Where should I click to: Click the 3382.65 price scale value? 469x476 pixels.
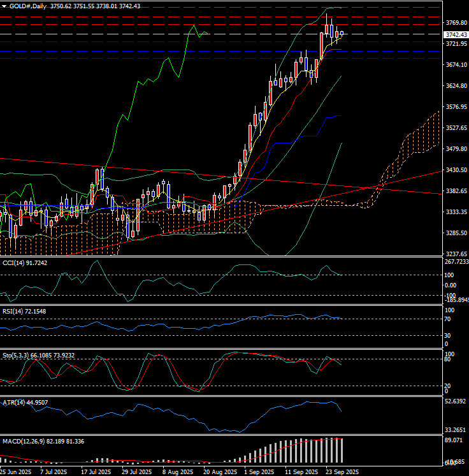click(456, 191)
